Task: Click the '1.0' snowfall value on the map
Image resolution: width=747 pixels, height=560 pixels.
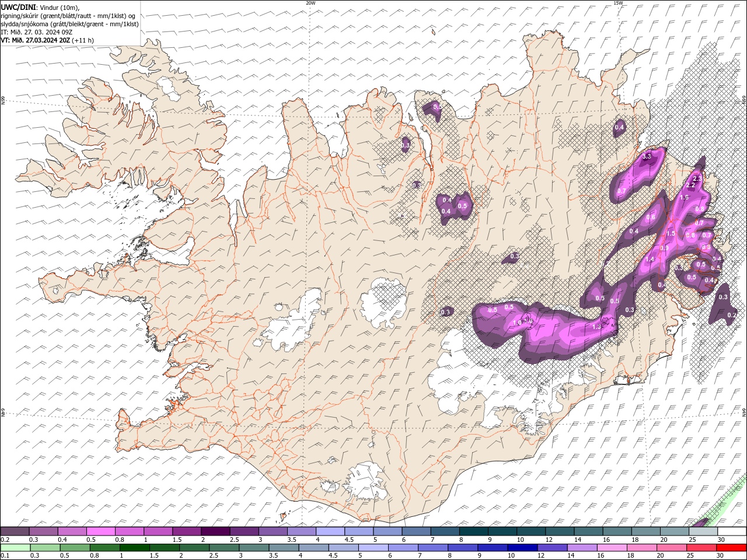Action: point(517,323)
